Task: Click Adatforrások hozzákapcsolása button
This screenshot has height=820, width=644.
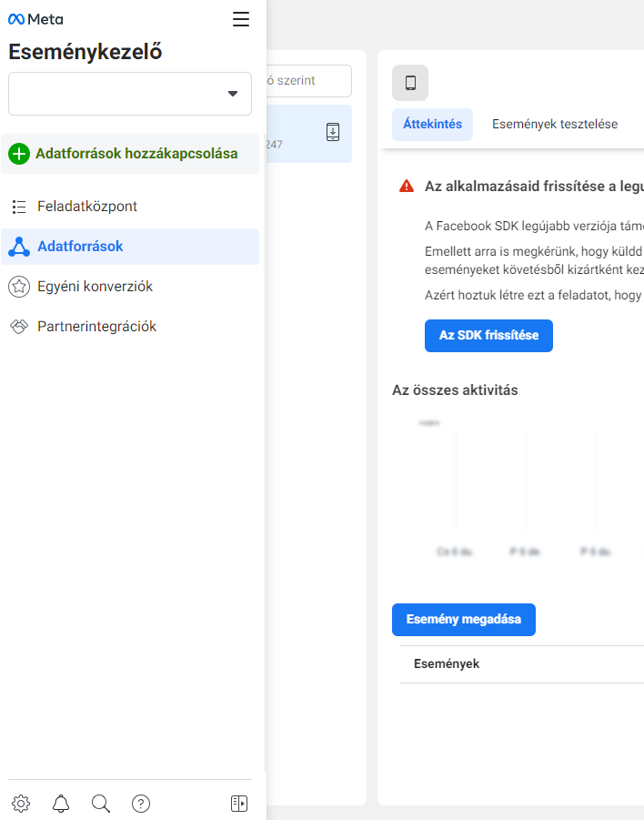Action: [130, 154]
